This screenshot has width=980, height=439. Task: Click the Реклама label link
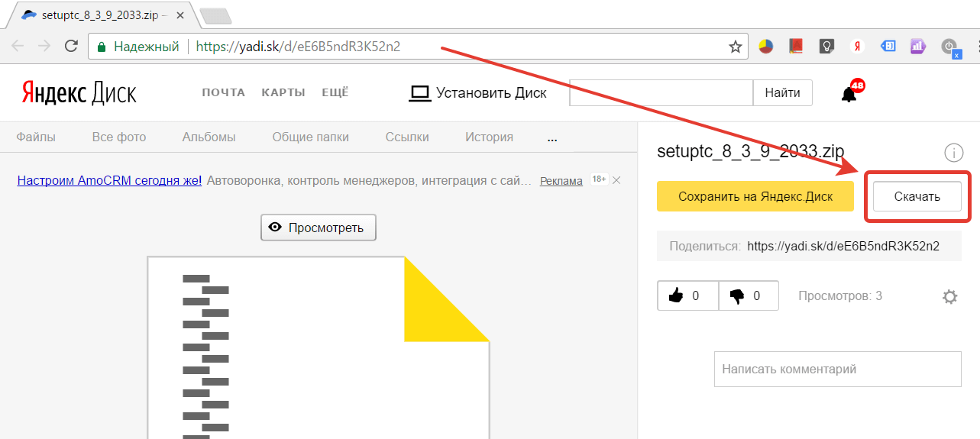pyautogui.click(x=561, y=182)
